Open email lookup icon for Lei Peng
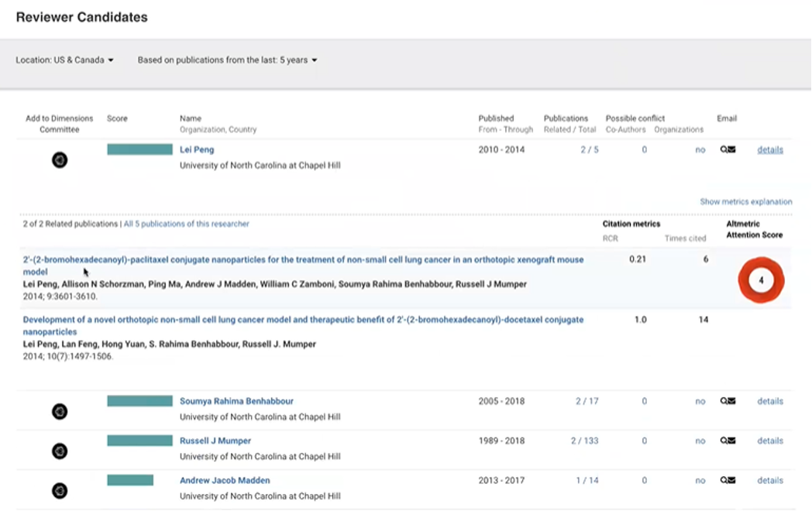This screenshot has width=812, height=511. (727, 149)
